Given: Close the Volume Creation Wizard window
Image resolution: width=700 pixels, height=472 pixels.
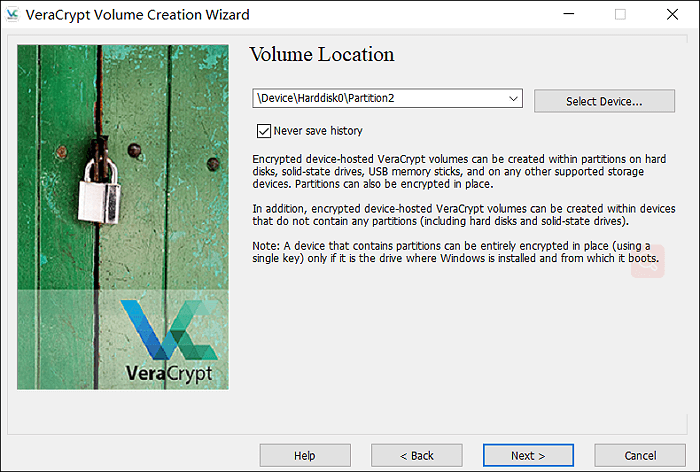Looking at the screenshot, I should tap(672, 15).
